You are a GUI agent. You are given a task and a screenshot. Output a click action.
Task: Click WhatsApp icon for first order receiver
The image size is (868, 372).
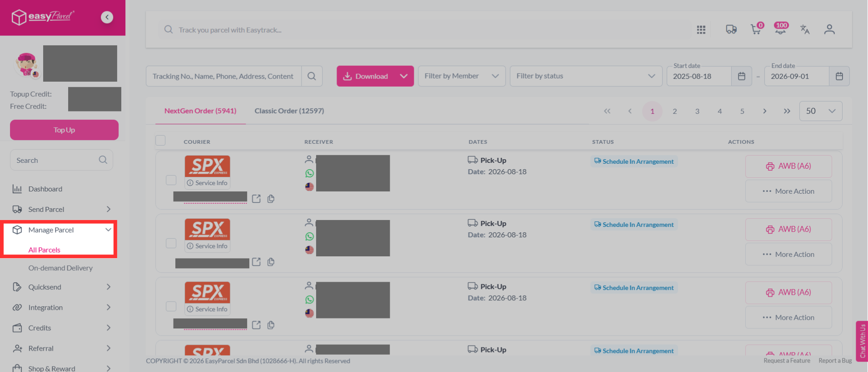click(309, 173)
